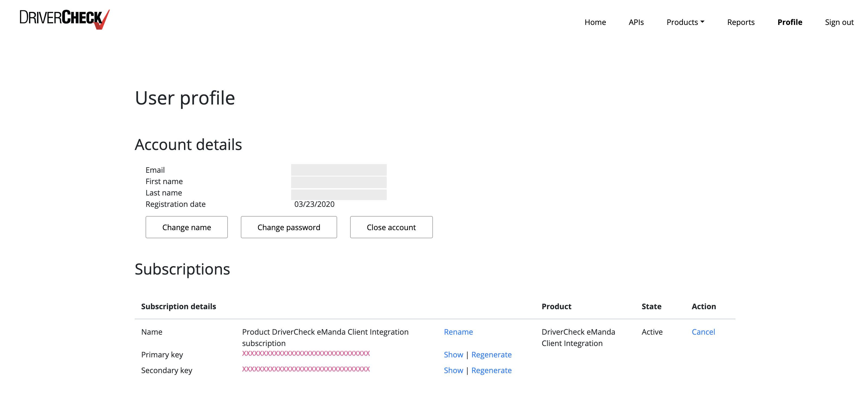Show the primary key
The height and width of the screenshot is (398, 868).
click(453, 354)
